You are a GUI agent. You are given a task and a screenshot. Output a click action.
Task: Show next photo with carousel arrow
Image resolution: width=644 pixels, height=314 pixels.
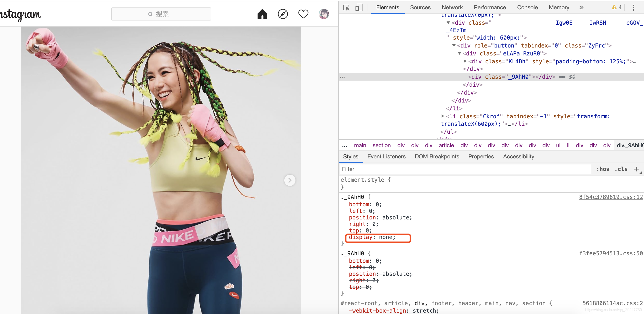[290, 180]
